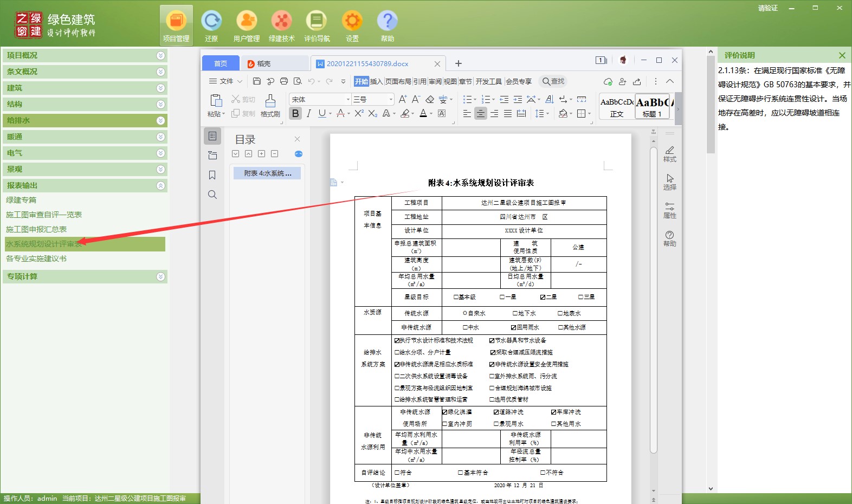Viewport: 852px width, 504px height.
Task: Toggle bold formatting
Action: click(x=295, y=113)
